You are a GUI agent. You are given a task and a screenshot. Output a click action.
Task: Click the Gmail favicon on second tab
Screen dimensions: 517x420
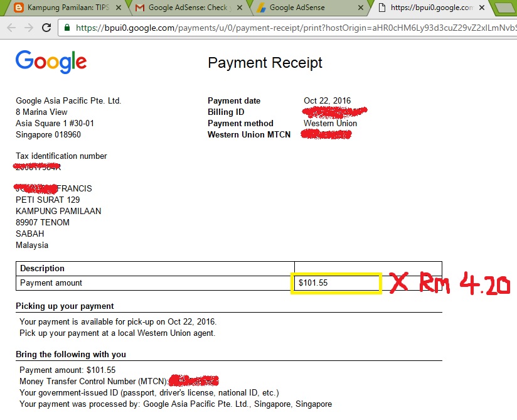(x=140, y=8)
